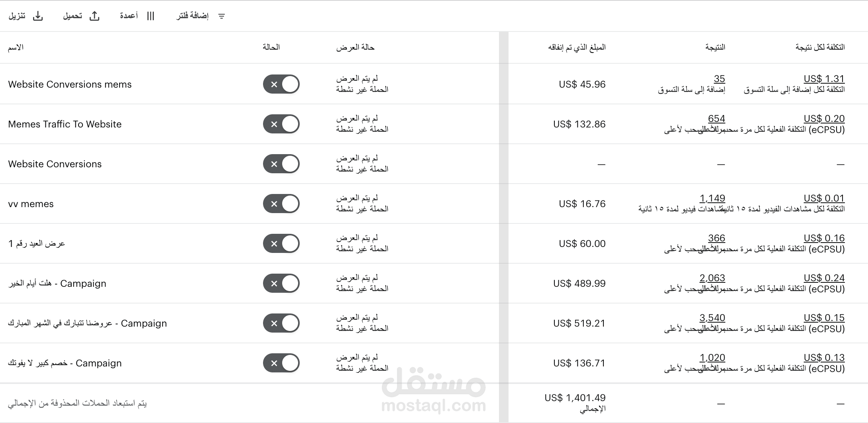Click the 2,063 result value
868x423 pixels.
point(712,278)
